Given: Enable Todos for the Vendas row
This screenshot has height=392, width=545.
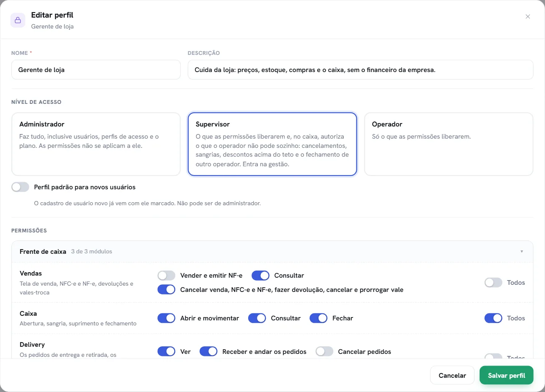Looking at the screenshot, I should (493, 283).
